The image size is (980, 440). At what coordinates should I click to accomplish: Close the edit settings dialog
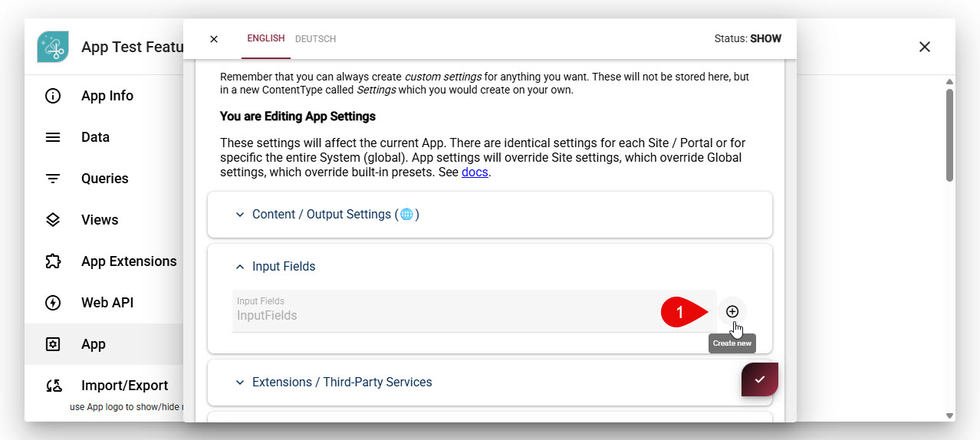(x=214, y=39)
